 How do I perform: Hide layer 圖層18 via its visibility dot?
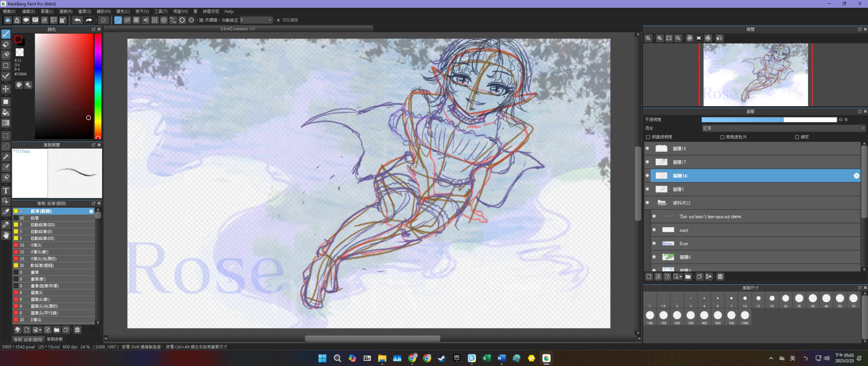(x=647, y=149)
